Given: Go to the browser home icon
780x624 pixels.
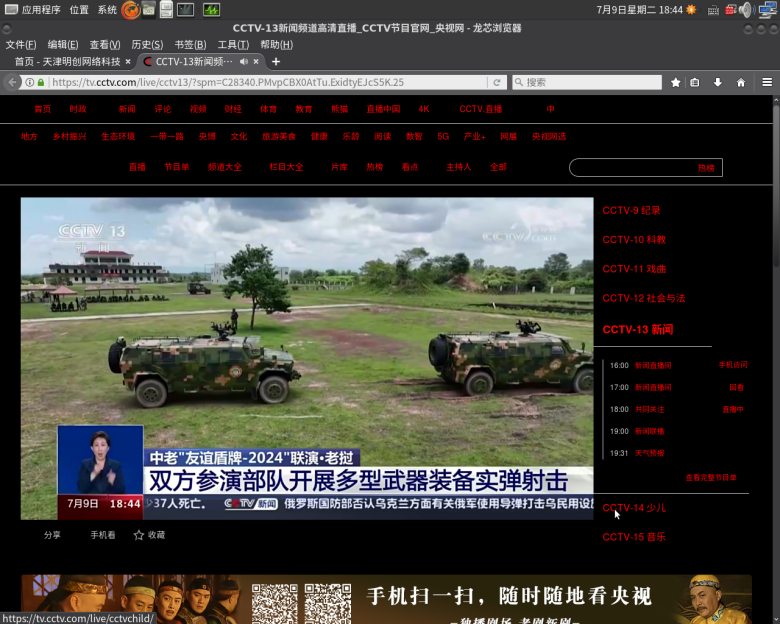Looking at the screenshot, I should [x=741, y=83].
